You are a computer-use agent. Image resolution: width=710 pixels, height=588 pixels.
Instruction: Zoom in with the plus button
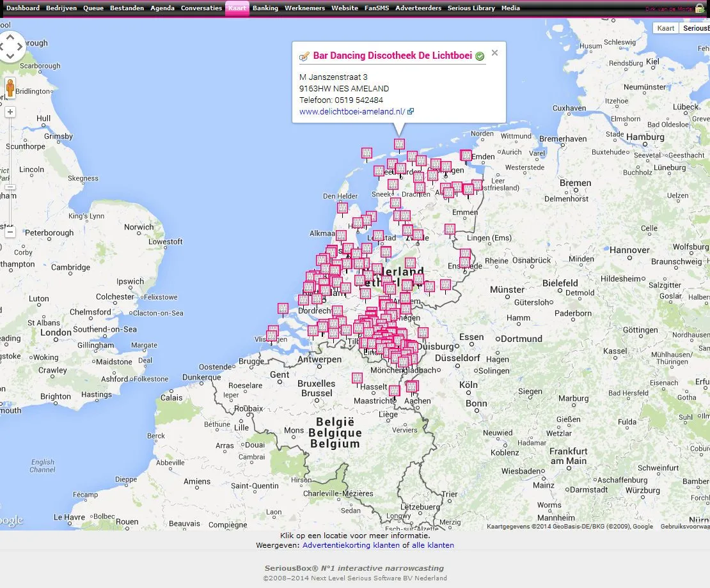click(10, 112)
